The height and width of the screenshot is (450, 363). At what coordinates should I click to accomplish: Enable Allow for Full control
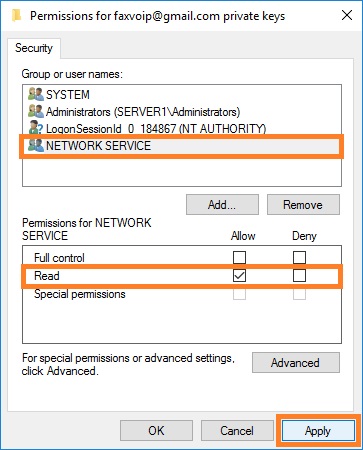(239, 257)
